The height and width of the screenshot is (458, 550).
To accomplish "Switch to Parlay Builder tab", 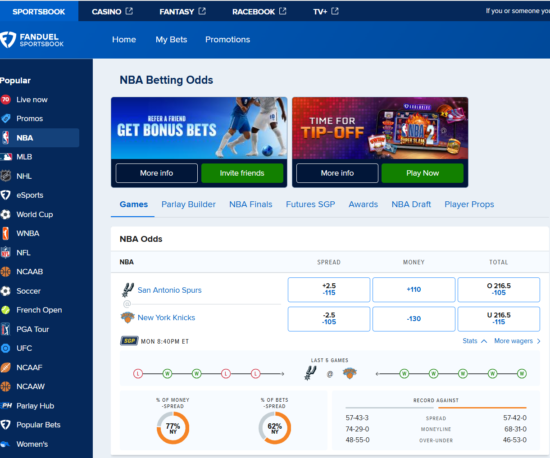I will [188, 204].
